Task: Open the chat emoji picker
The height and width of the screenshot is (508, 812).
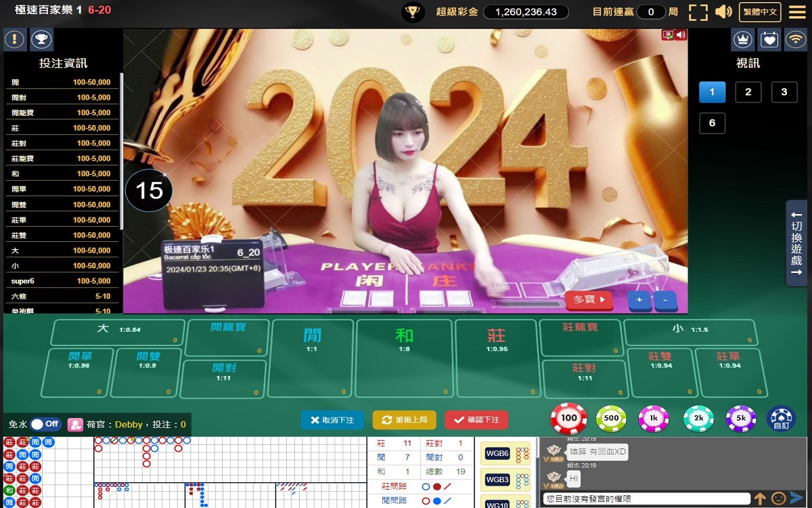Action: [x=778, y=499]
